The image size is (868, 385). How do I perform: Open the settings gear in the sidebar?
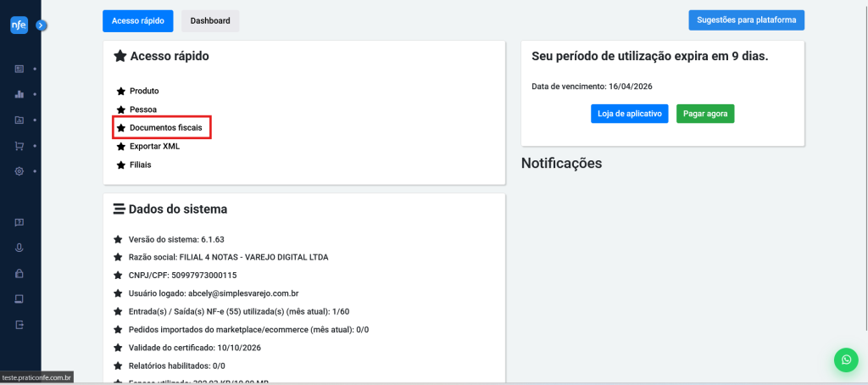click(19, 171)
